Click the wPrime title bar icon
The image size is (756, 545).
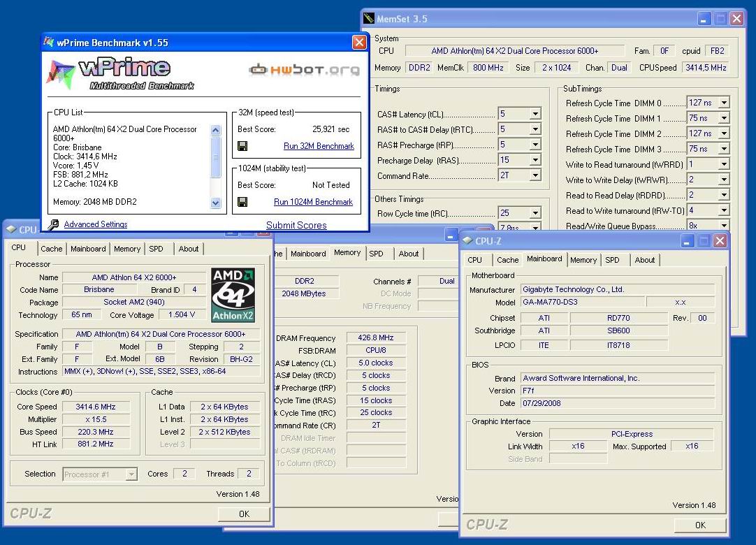click(x=49, y=43)
